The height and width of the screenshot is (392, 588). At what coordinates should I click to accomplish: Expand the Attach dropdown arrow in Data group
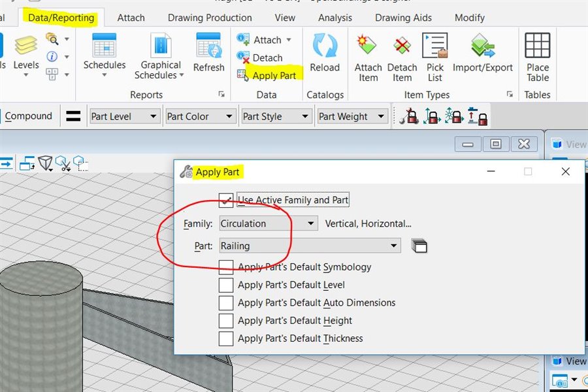[x=289, y=40]
